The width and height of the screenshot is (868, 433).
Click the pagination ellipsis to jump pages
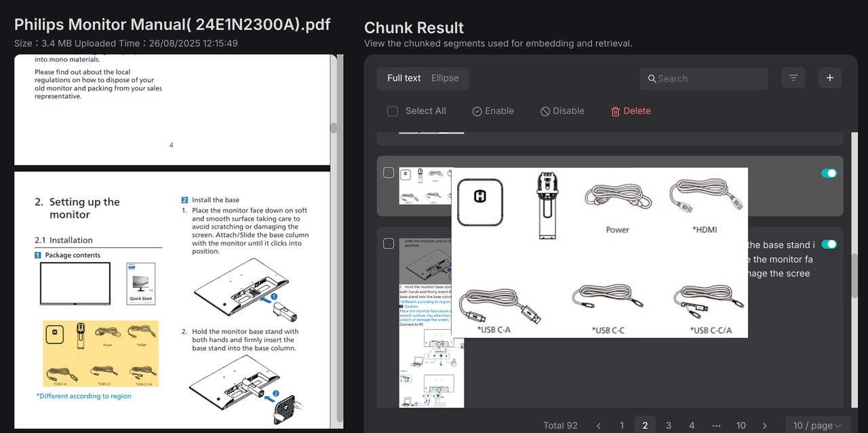[x=716, y=426]
